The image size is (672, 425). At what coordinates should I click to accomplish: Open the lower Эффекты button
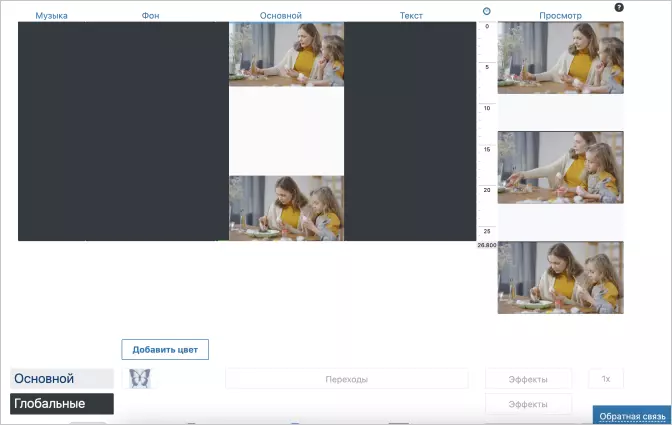point(528,404)
